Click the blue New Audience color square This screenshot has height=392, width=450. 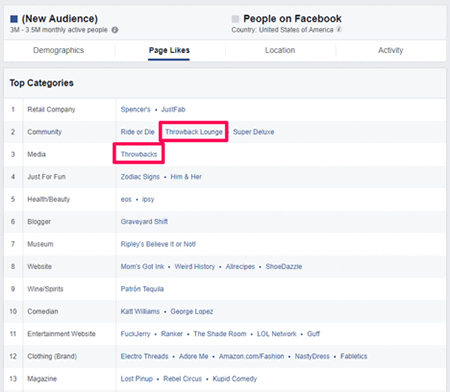(14, 19)
